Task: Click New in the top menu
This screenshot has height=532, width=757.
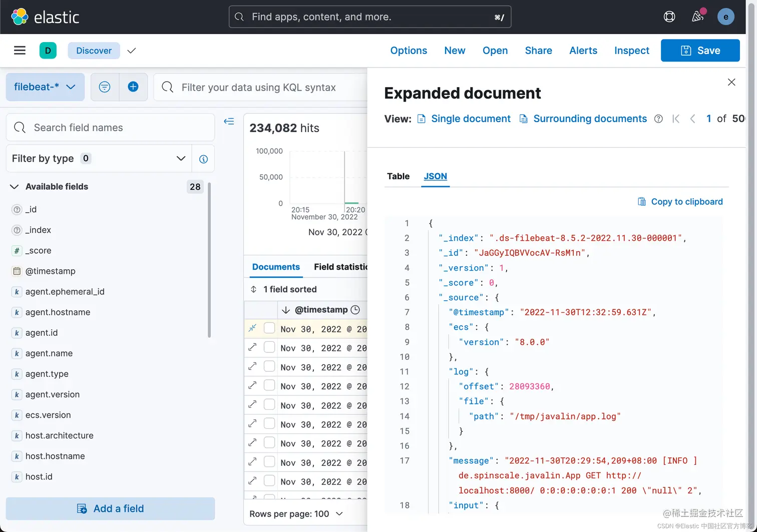Action: 455,51
